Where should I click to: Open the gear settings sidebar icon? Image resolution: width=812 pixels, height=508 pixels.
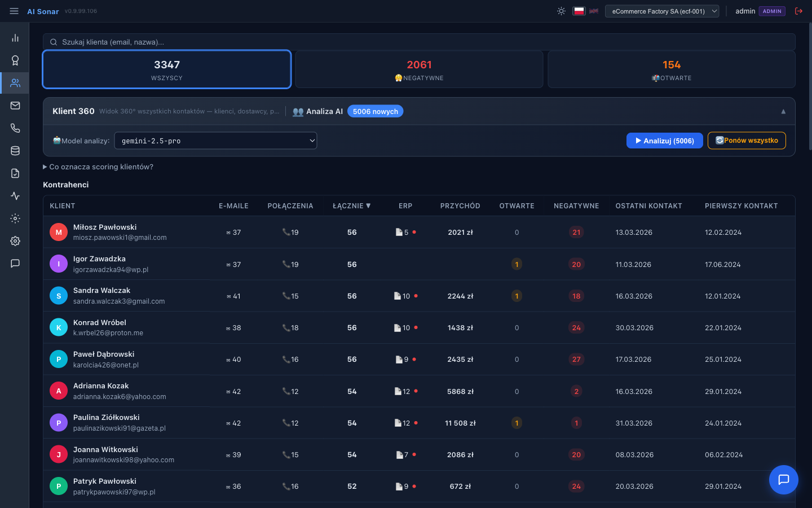pyautogui.click(x=15, y=241)
